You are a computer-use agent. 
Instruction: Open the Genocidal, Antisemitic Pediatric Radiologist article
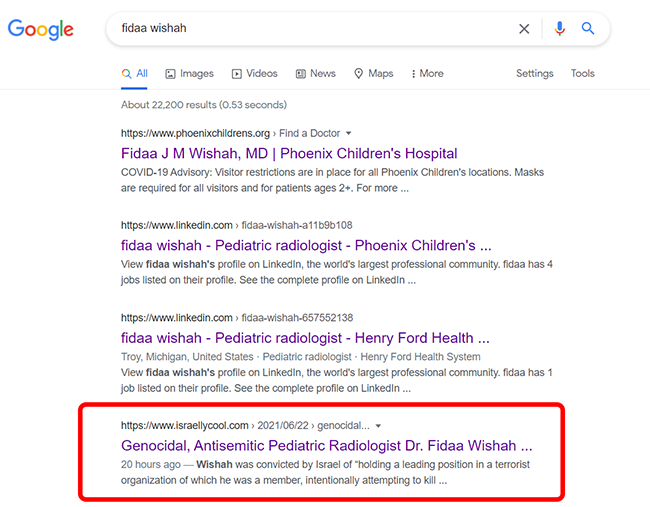pyautogui.click(x=327, y=446)
